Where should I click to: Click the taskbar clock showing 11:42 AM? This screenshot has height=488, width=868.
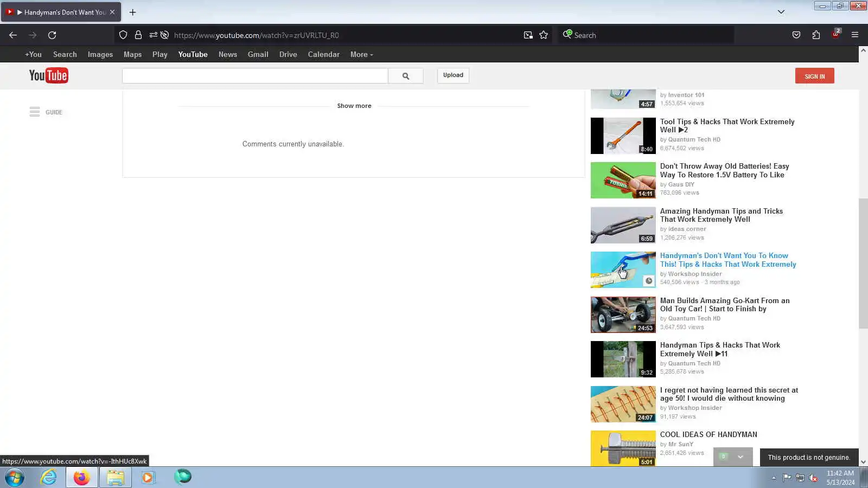840,478
